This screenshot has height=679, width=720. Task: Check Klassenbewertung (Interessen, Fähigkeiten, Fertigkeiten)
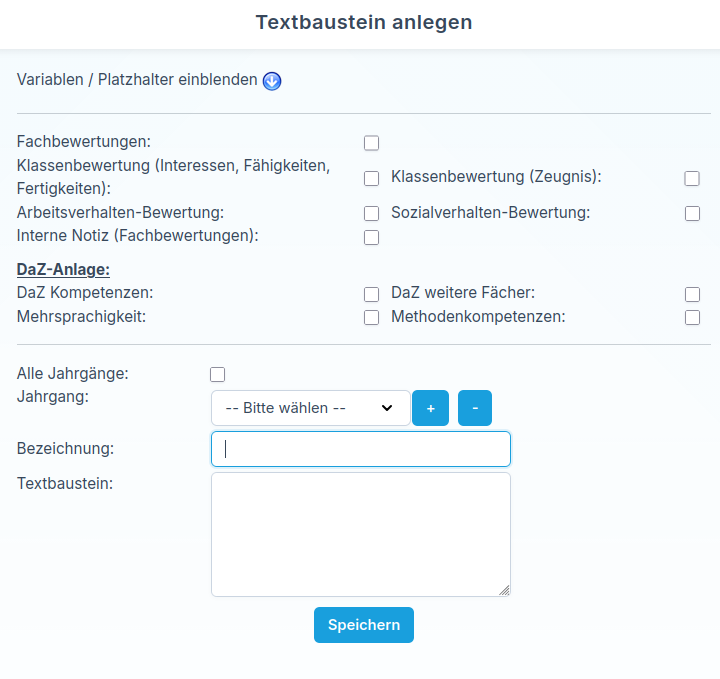pyautogui.click(x=372, y=178)
